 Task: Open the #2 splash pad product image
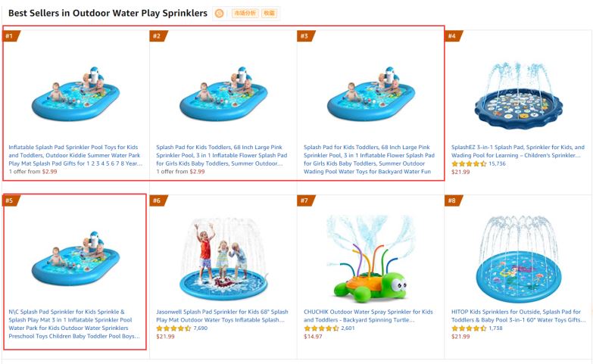[x=223, y=94]
